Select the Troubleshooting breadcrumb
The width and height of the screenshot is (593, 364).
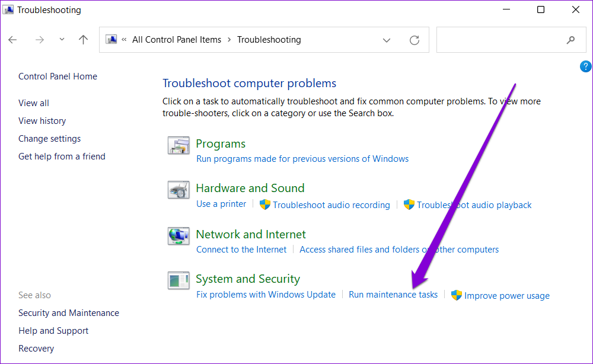(x=269, y=40)
